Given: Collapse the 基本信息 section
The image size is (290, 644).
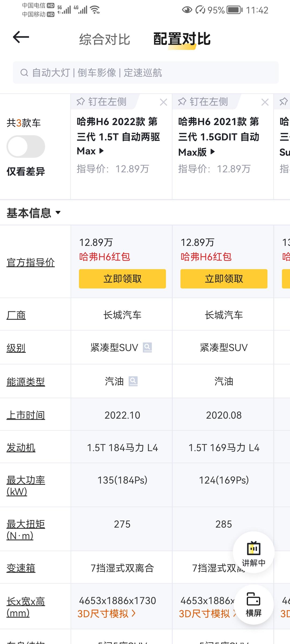Looking at the screenshot, I should [34, 213].
